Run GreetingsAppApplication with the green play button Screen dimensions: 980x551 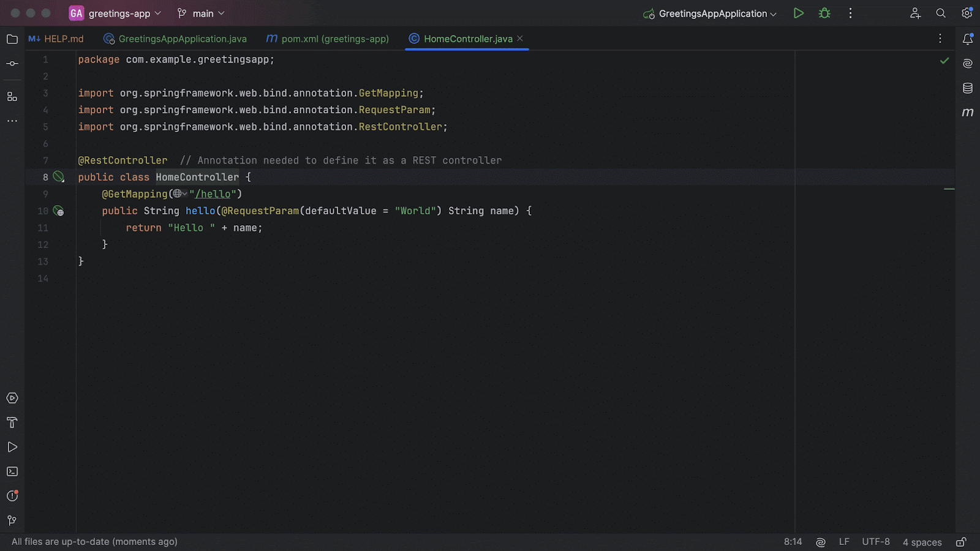[x=798, y=13]
